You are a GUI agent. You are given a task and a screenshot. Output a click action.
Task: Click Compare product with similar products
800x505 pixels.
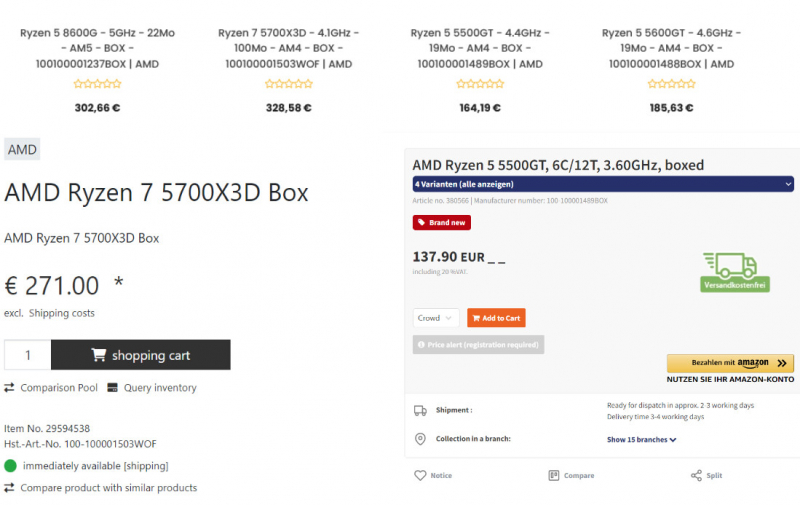click(109, 488)
